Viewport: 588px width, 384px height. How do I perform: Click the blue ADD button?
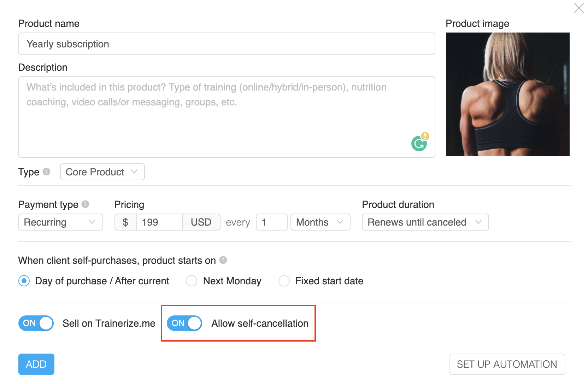coord(36,364)
